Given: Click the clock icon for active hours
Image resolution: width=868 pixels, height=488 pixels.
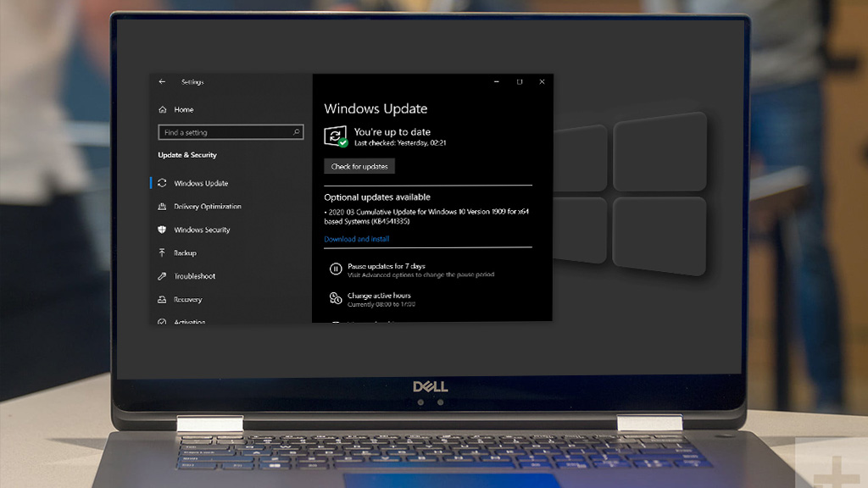Looking at the screenshot, I should pyautogui.click(x=336, y=299).
